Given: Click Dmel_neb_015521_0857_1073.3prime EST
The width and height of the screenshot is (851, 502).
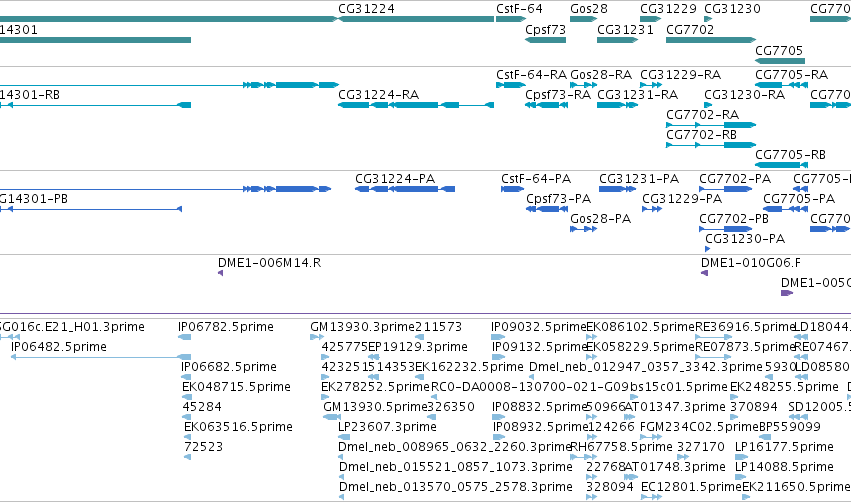Looking at the screenshot, I should pyautogui.click(x=341, y=477).
